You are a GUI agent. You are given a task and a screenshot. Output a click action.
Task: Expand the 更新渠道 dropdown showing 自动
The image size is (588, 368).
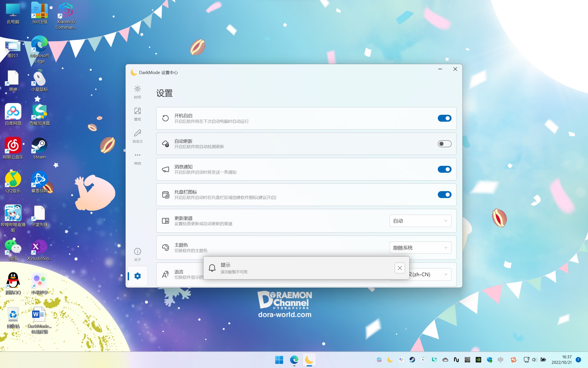pyautogui.click(x=420, y=221)
